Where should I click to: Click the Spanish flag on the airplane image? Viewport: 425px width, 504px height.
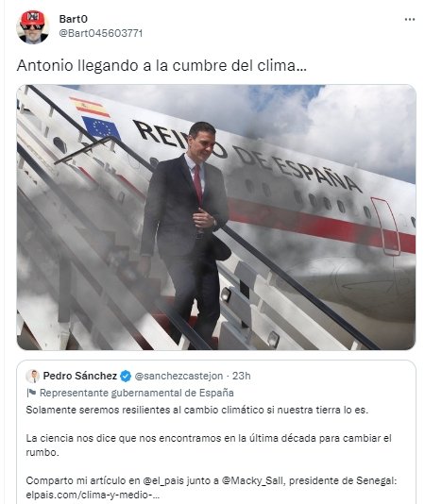pos(90,107)
